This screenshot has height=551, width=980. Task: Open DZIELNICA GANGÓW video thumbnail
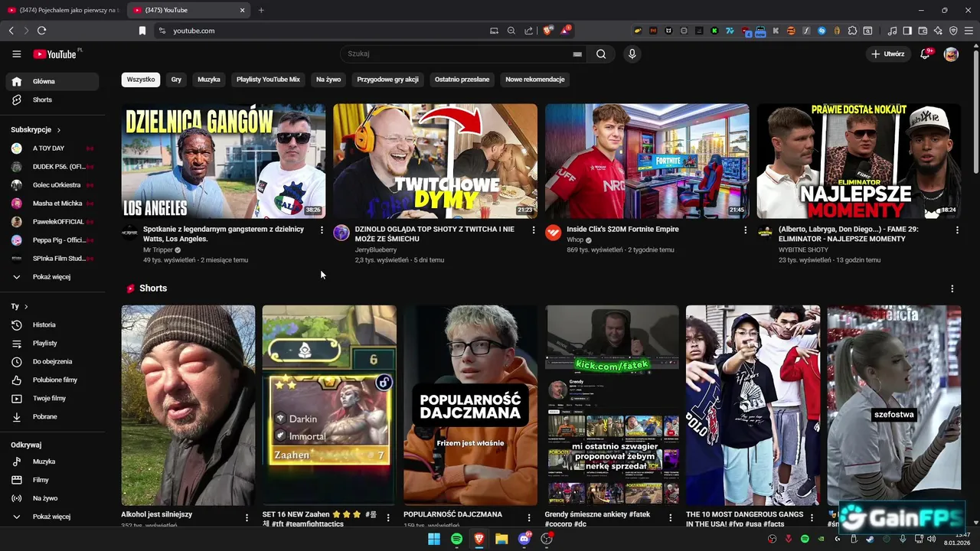coord(223,161)
